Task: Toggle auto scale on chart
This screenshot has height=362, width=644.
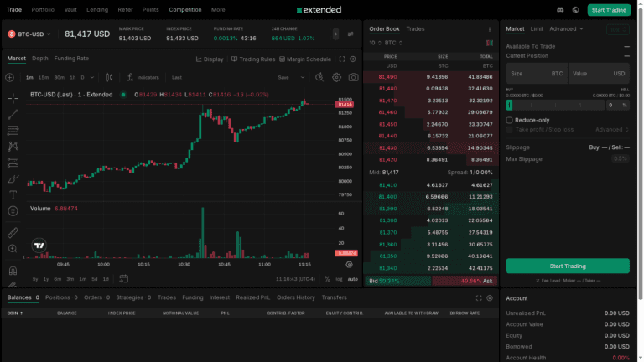Action: pyautogui.click(x=353, y=279)
